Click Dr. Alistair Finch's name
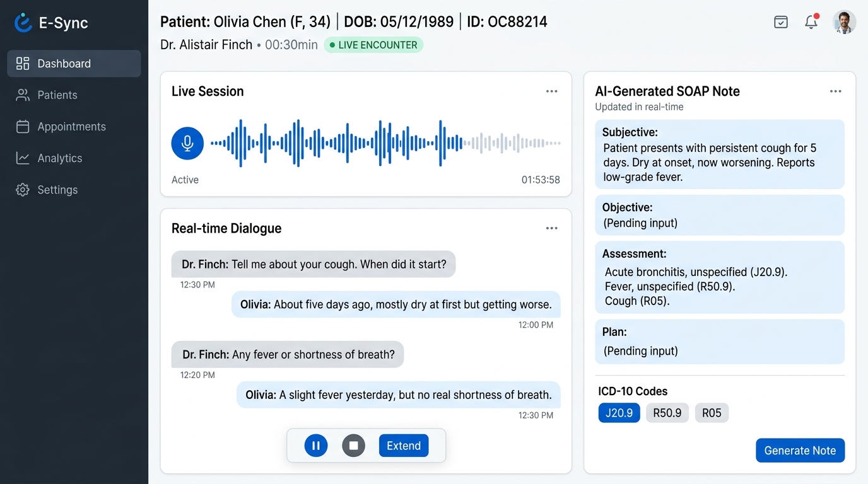 pos(206,45)
